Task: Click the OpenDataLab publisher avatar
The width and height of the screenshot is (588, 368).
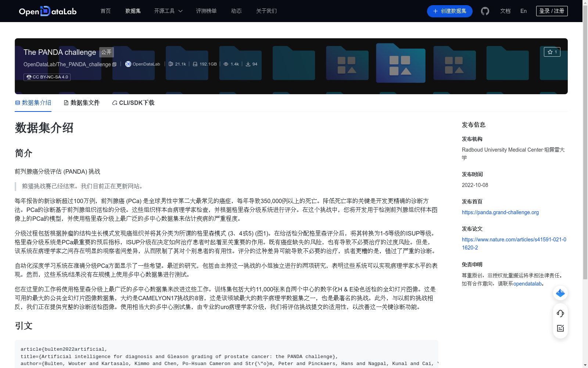Action: pos(128,64)
